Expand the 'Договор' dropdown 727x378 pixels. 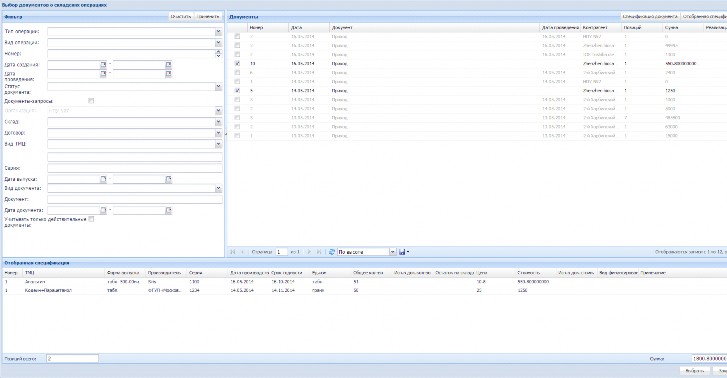coord(218,133)
